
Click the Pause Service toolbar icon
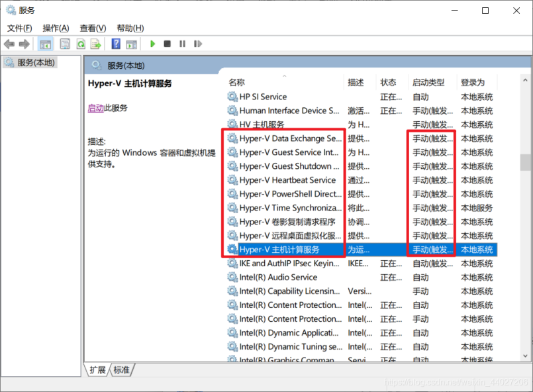click(182, 44)
